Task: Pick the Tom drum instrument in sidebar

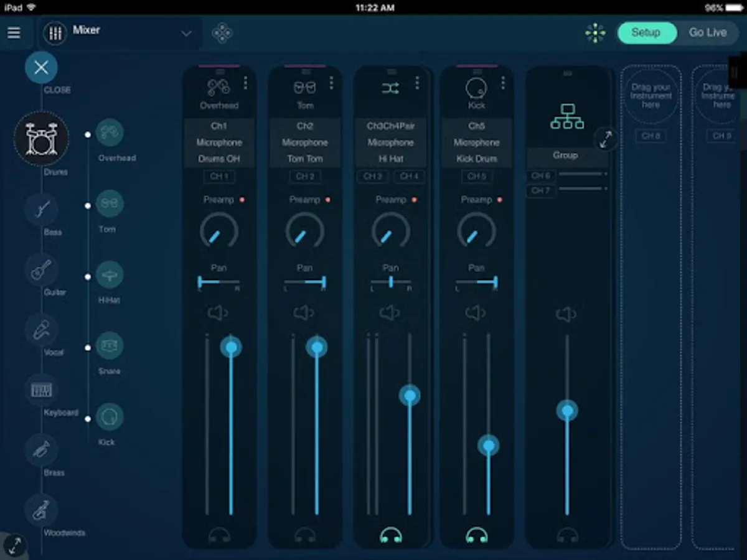Action: click(x=110, y=203)
